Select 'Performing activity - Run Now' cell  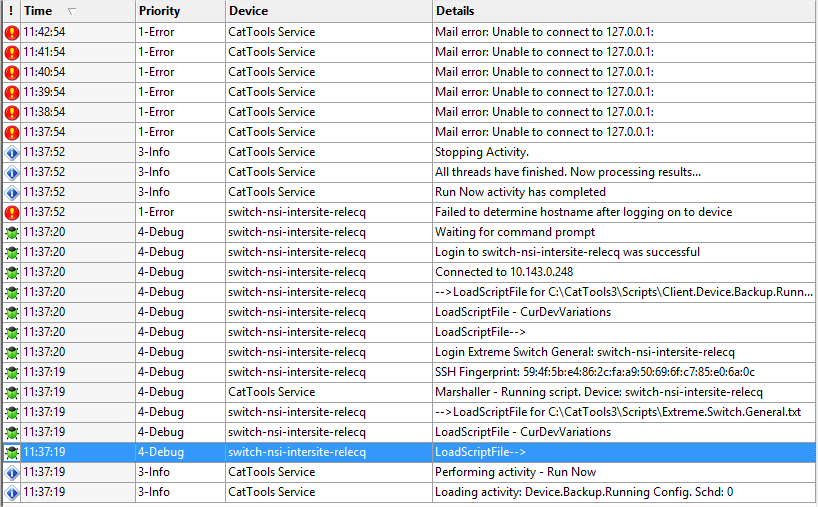pyautogui.click(x=624, y=472)
